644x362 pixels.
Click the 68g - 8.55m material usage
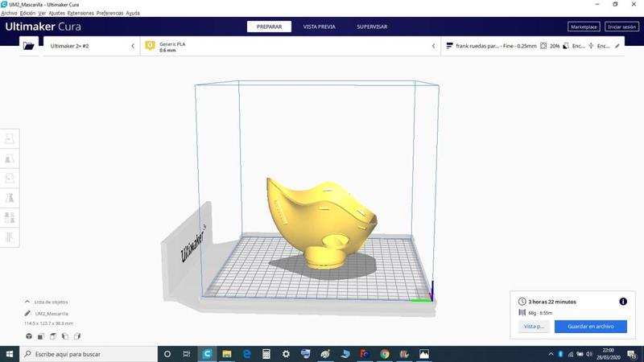540,313
